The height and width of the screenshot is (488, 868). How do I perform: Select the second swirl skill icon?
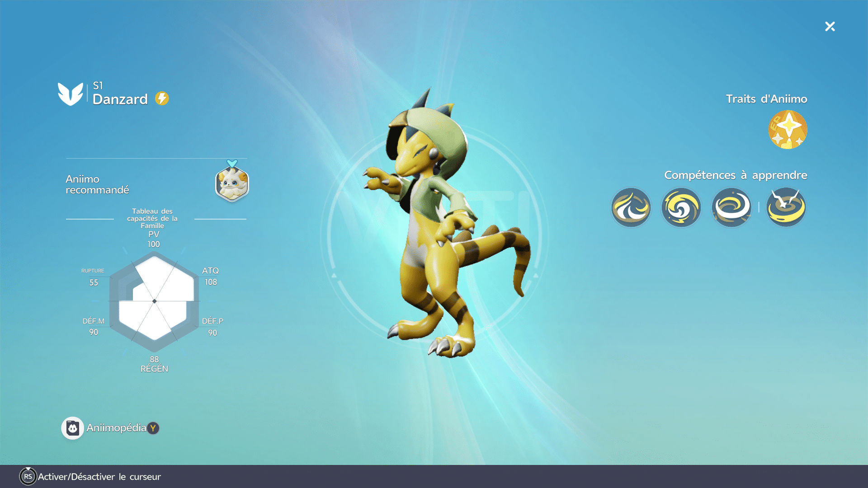681,207
